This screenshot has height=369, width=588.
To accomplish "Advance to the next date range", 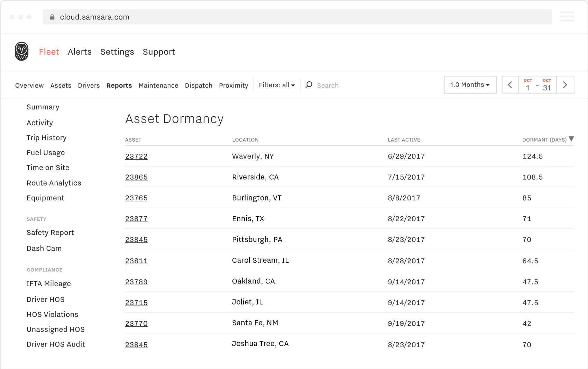I will pos(565,85).
